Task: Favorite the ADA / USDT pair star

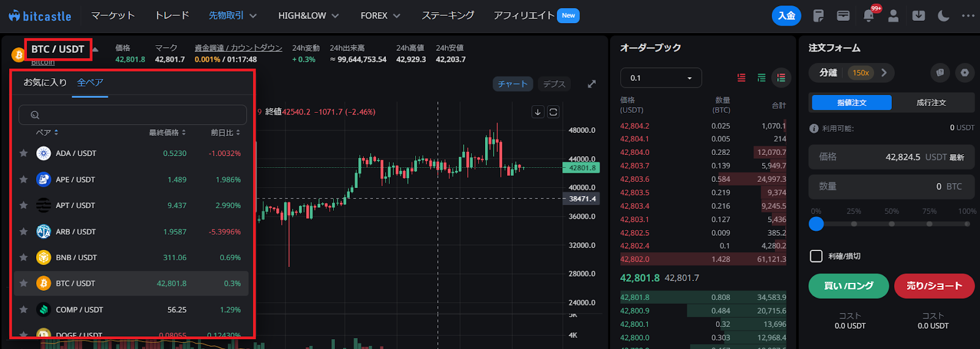Action: point(23,153)
